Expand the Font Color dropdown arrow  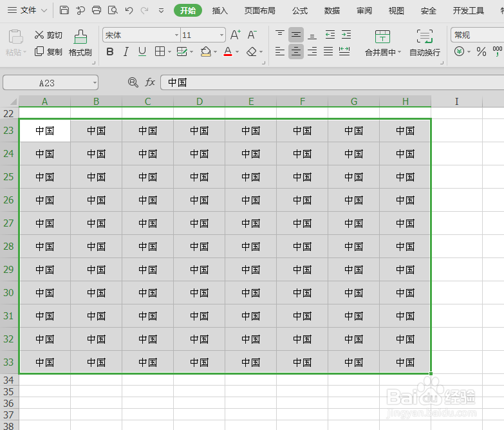[238, 51]
